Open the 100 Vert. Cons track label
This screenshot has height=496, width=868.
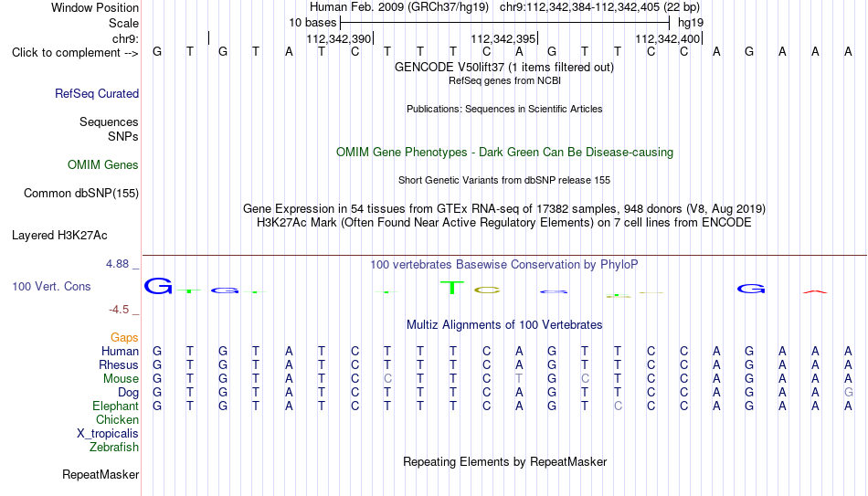point(51,286)
